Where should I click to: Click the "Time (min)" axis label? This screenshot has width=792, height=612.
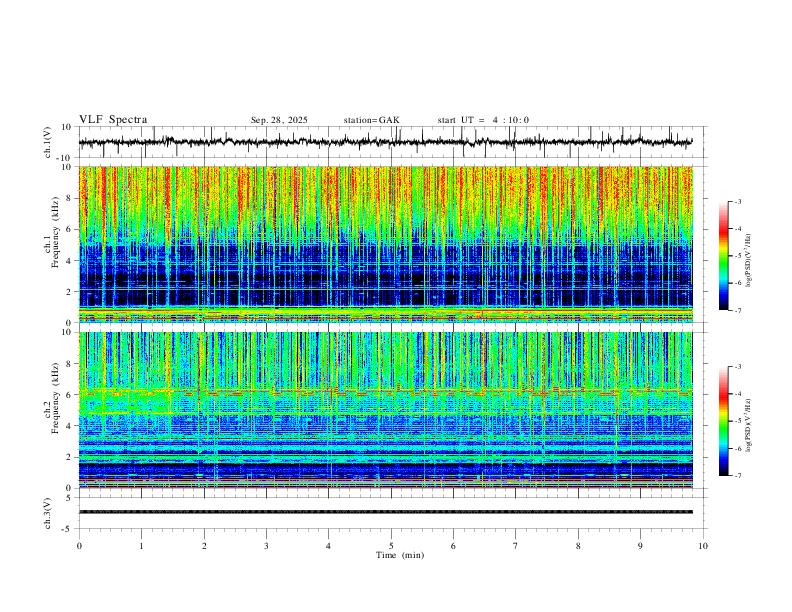coord(400,555)
